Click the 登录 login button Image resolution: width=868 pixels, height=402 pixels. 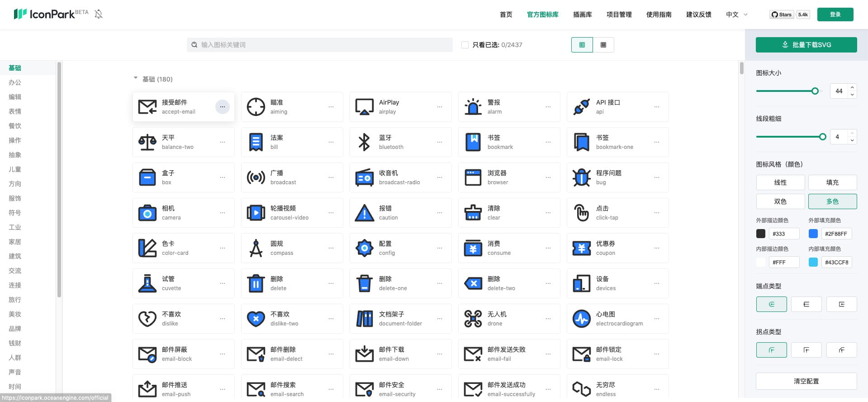point(835,14)
